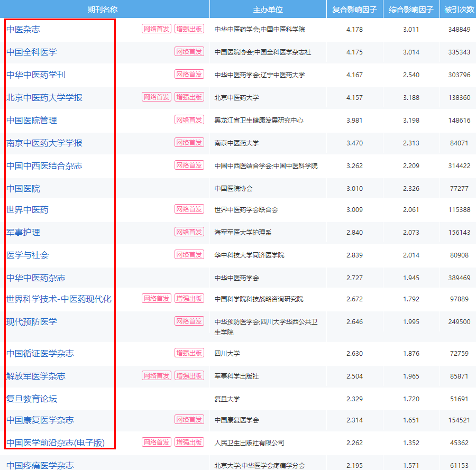Image resolution: width=476 pixels, height=470 pixels.
Task: Click 增强出版 tag on 中国循证医学杂志 row
Action: (189, 353)
